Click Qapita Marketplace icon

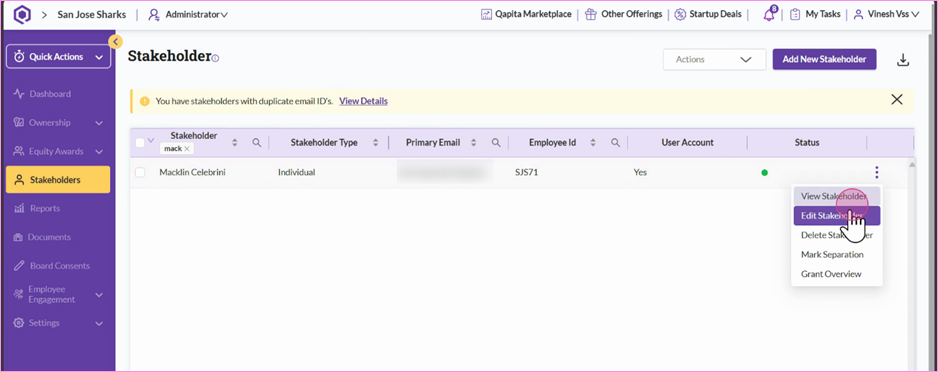coord(486,14)
